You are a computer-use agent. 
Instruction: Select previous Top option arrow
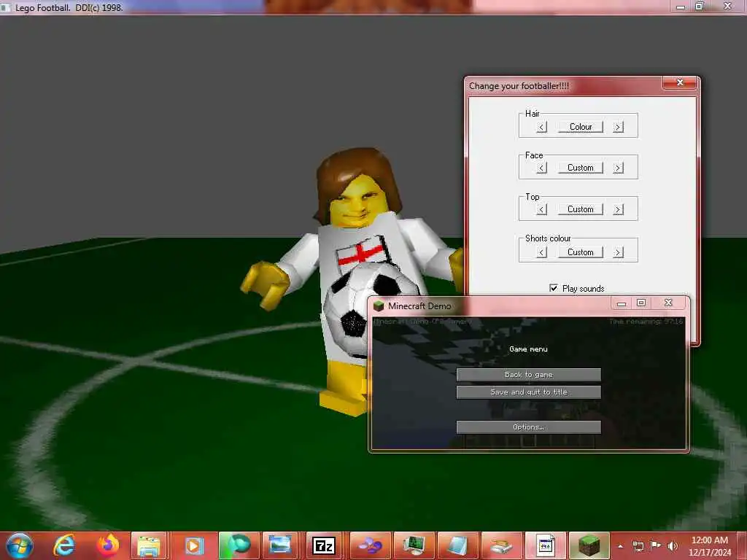click(x=542, y=209)
